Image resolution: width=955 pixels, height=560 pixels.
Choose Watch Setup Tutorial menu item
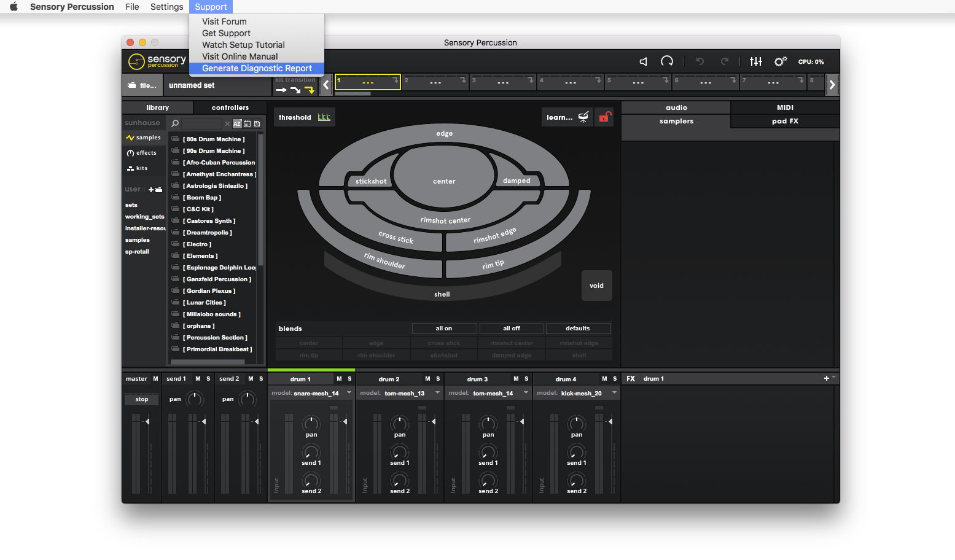[243, 45]
